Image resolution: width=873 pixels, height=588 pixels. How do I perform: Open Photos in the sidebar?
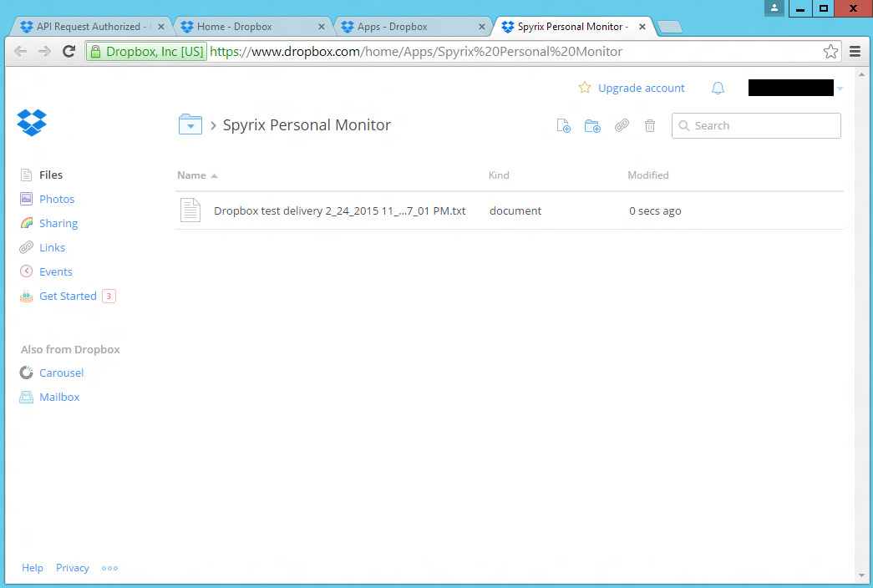[57, 199]
